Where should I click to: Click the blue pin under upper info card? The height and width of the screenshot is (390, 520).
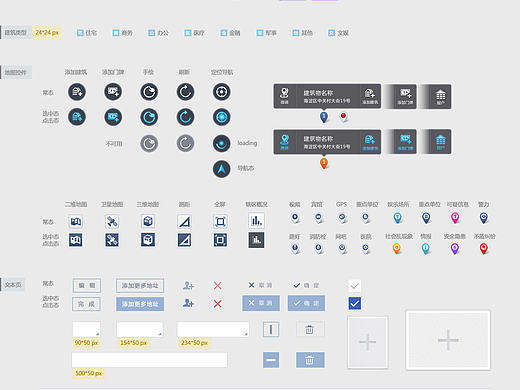(324, 117)
